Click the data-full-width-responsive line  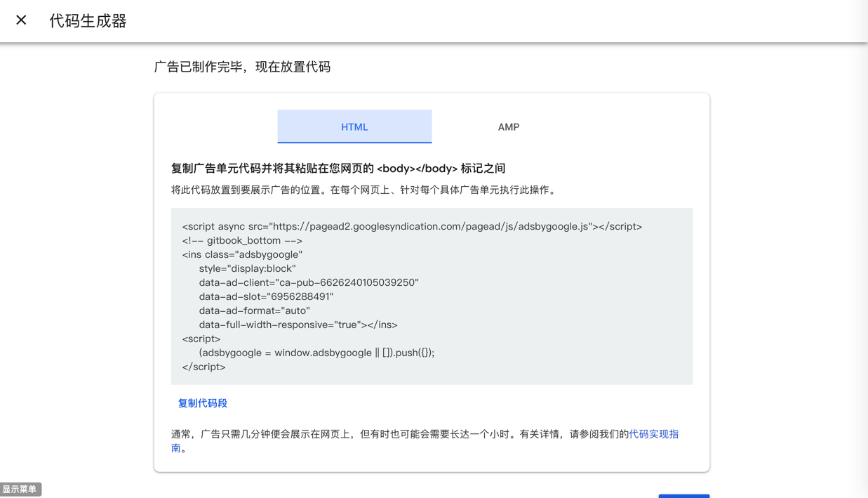(x=298, y=325)
